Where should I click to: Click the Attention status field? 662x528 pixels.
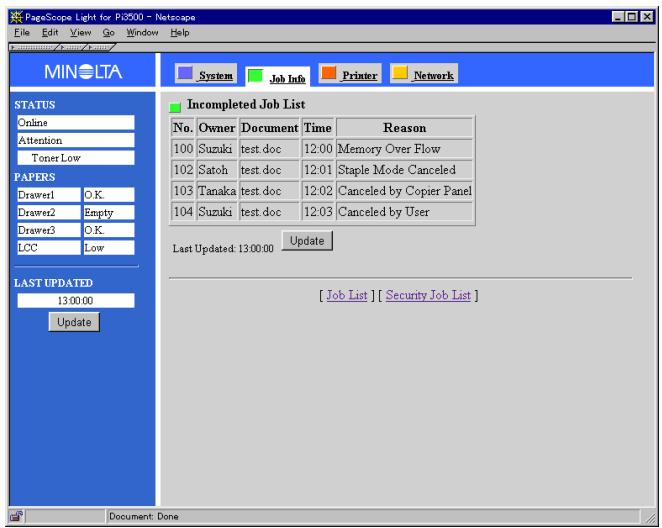pyautogui.click(x=76, y=140)
